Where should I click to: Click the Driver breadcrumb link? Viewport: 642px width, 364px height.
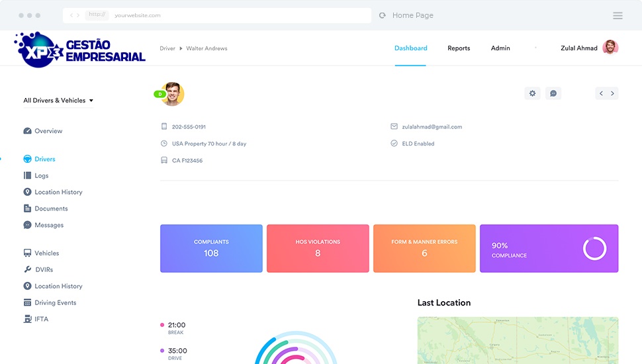167,48
